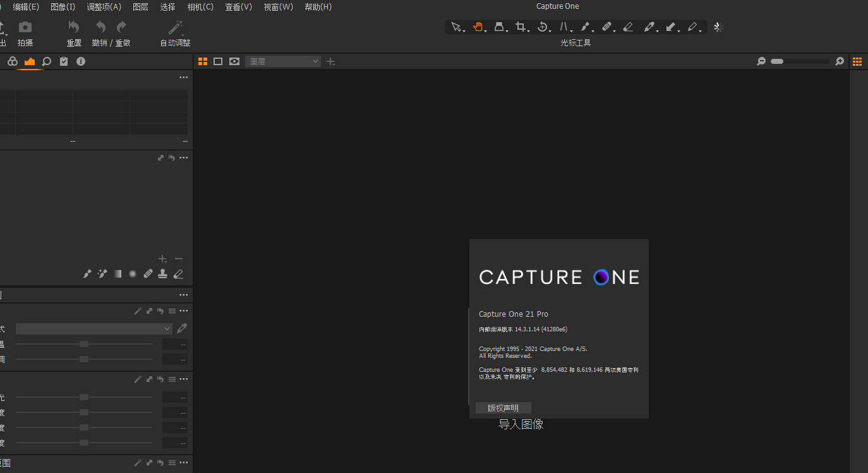Select the Crop tool

click(521, 27)
